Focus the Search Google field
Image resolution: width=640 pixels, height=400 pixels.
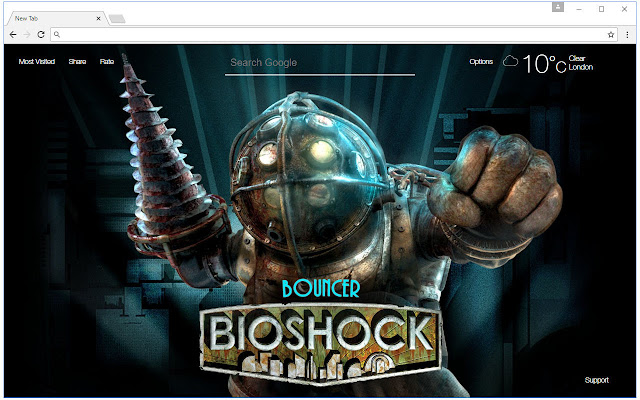[x=320, y=64]
